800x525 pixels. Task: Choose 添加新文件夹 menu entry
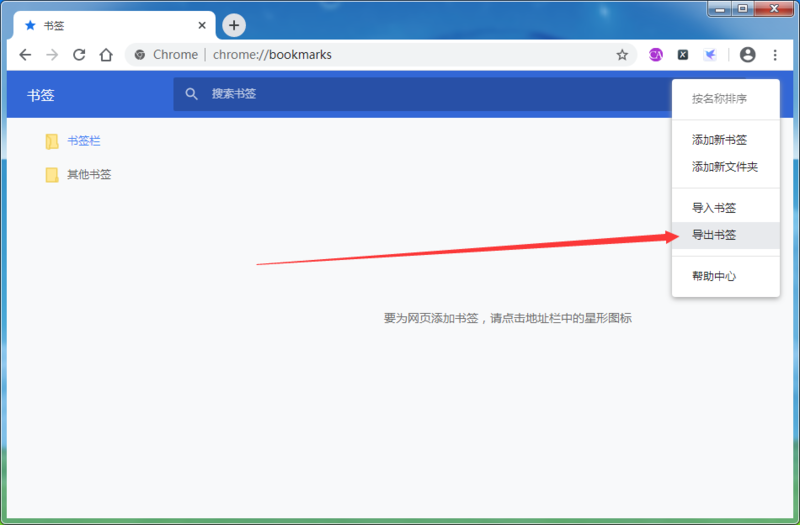(x=726, y=167)
